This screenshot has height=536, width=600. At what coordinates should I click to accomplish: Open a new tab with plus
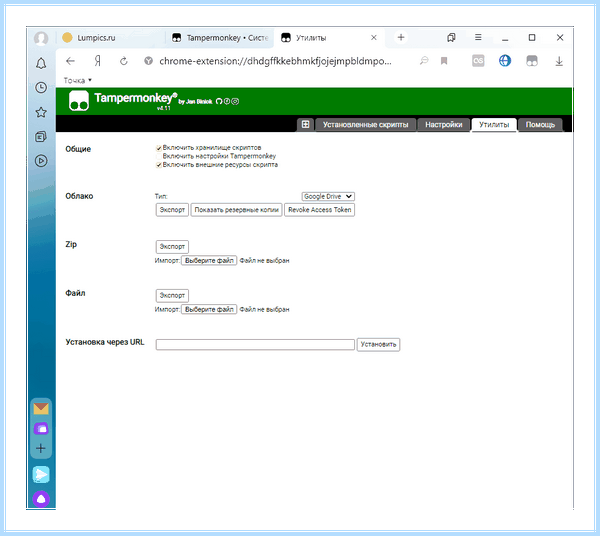401,37
